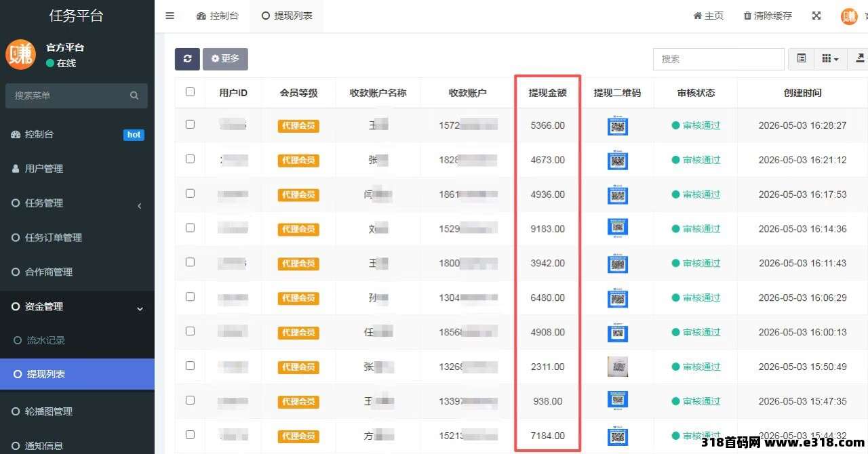Open QR code thumbnail in 4936.00 row
Screen dimensions: 868x454
[x=618, y=195]
